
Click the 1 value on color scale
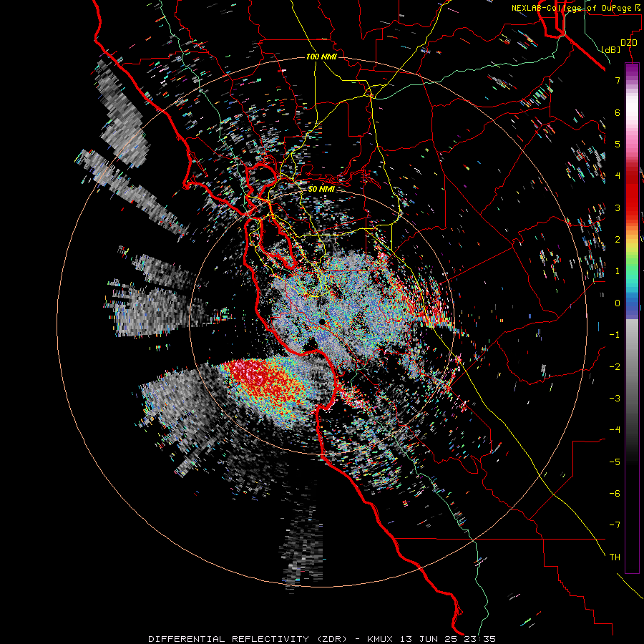click(618, 271)
